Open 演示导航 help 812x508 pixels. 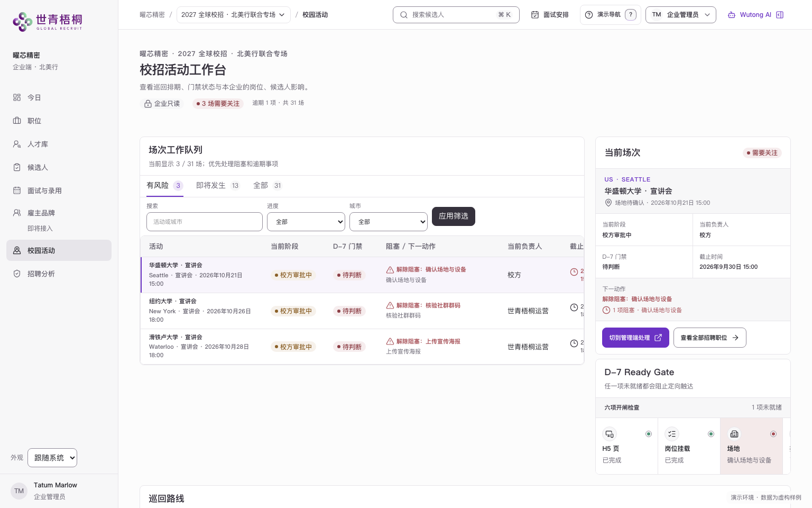[610, 15]
